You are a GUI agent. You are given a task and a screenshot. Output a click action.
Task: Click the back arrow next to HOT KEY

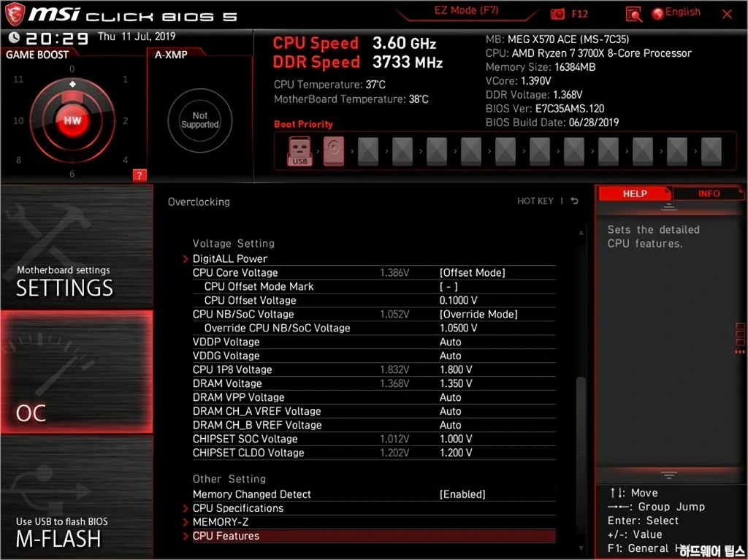pyautogui.click(x=574, y=201)
